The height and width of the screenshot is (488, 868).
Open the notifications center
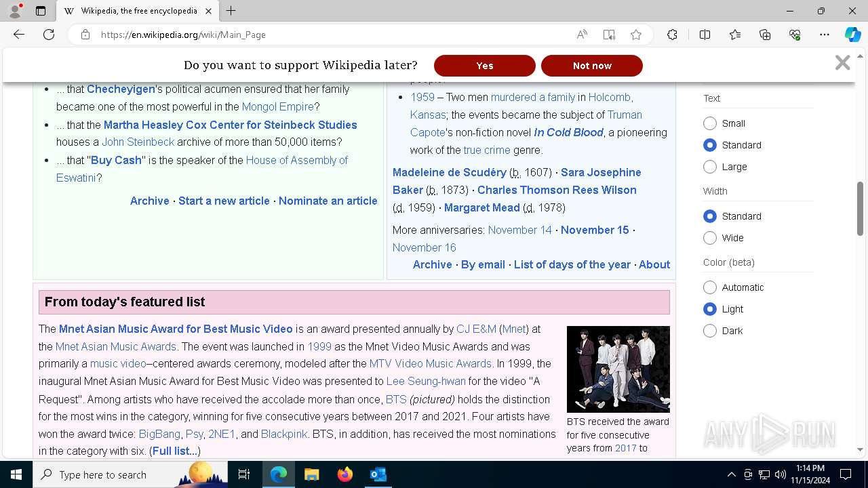pos(846,474)
